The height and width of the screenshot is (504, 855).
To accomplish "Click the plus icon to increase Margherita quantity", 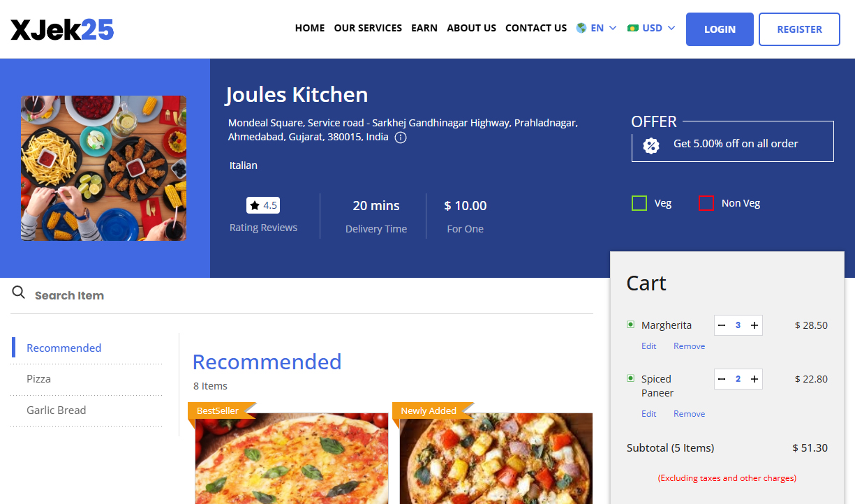I will 754,325.
